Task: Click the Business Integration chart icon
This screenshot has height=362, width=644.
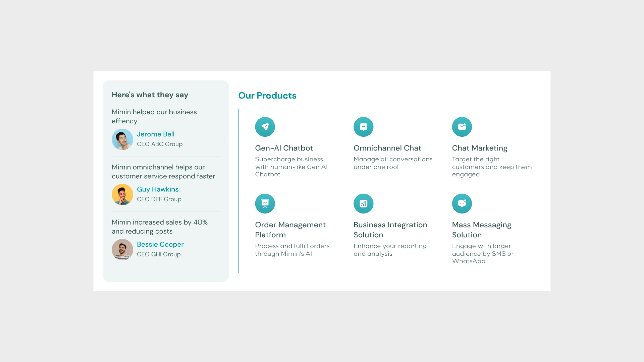Action: point(363,203)
